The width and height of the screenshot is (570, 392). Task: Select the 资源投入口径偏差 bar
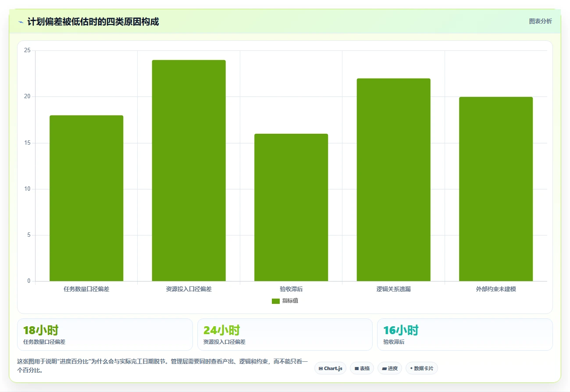pyautogui.click(x=189, y=171)
